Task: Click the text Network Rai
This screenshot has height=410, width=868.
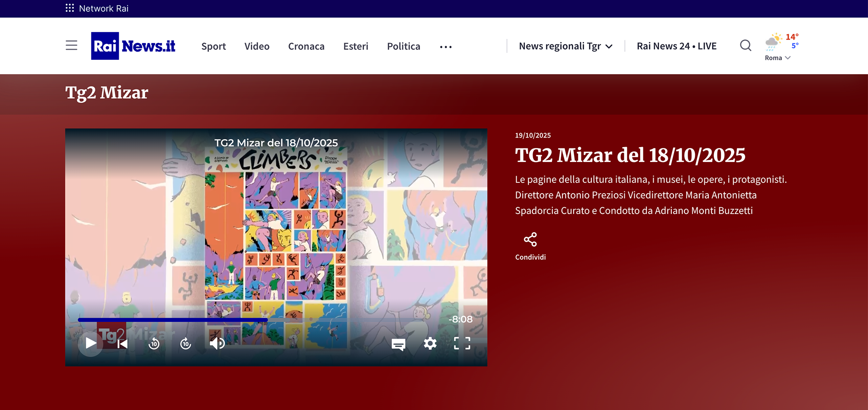Action: pos(104,8)
